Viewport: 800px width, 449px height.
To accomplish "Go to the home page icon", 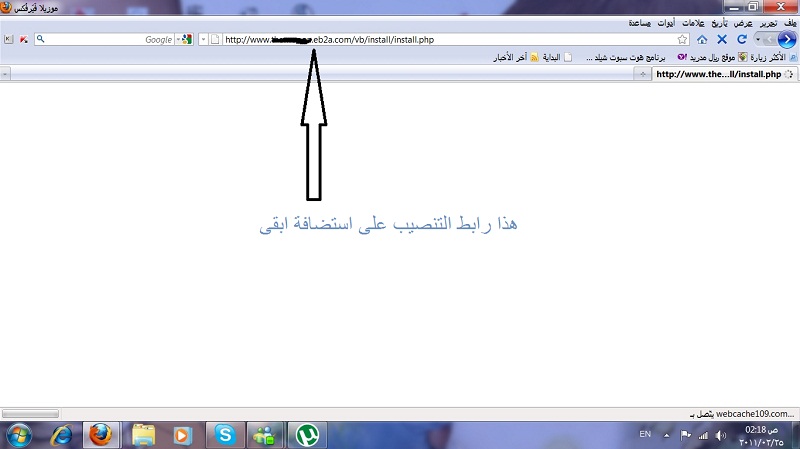I will tap(702, 39).
